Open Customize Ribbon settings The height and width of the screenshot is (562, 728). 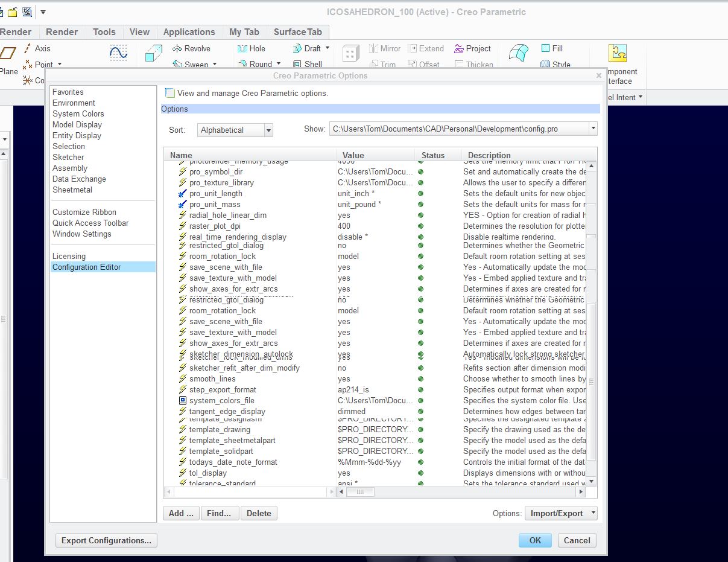(x=84, y=212)
